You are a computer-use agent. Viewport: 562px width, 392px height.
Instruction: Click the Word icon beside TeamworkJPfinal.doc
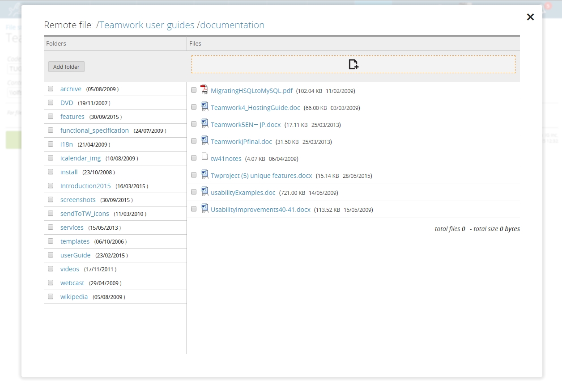(x=204, y=141)
